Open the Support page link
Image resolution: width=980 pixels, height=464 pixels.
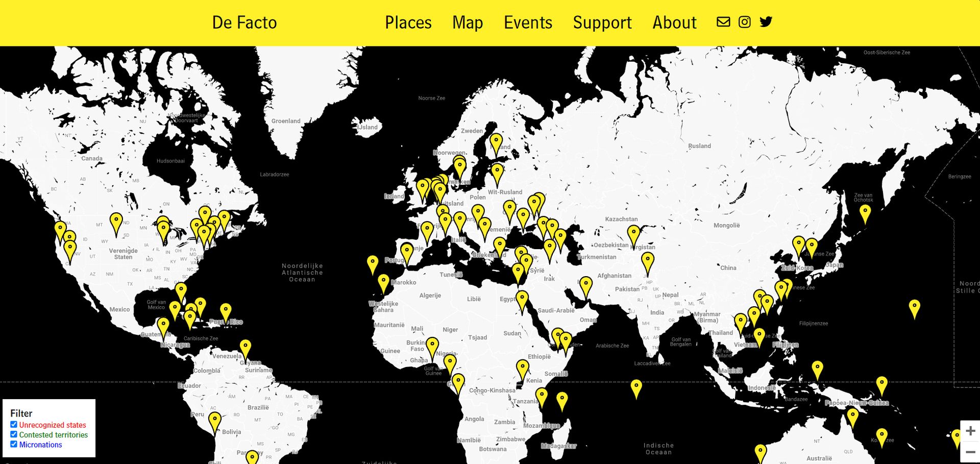(x=602, y=22)
